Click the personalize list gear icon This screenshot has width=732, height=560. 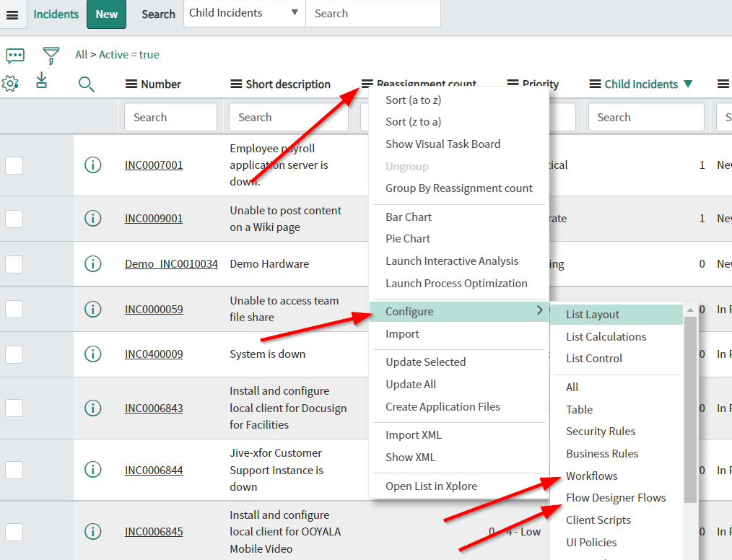pyautogui.click(x=10, y=84)
